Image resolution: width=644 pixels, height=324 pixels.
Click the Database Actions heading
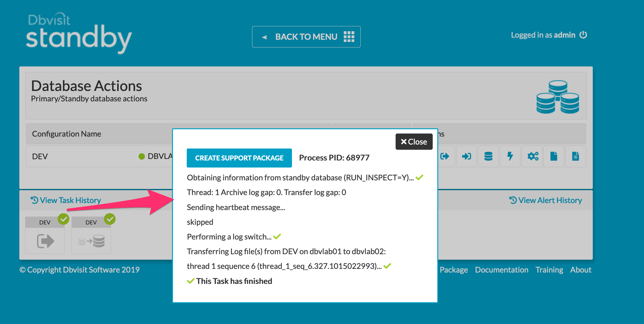click(x=86, y=86)
